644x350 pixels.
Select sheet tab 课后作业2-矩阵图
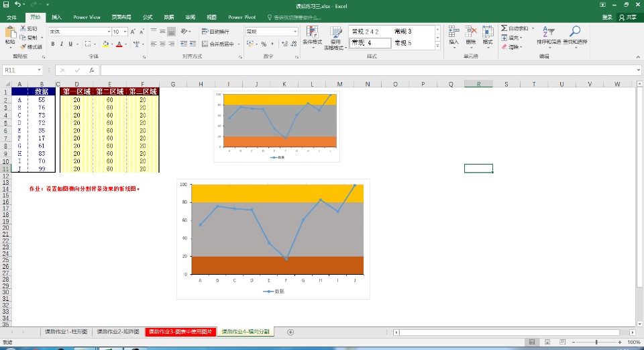click(x=117, y=332)
